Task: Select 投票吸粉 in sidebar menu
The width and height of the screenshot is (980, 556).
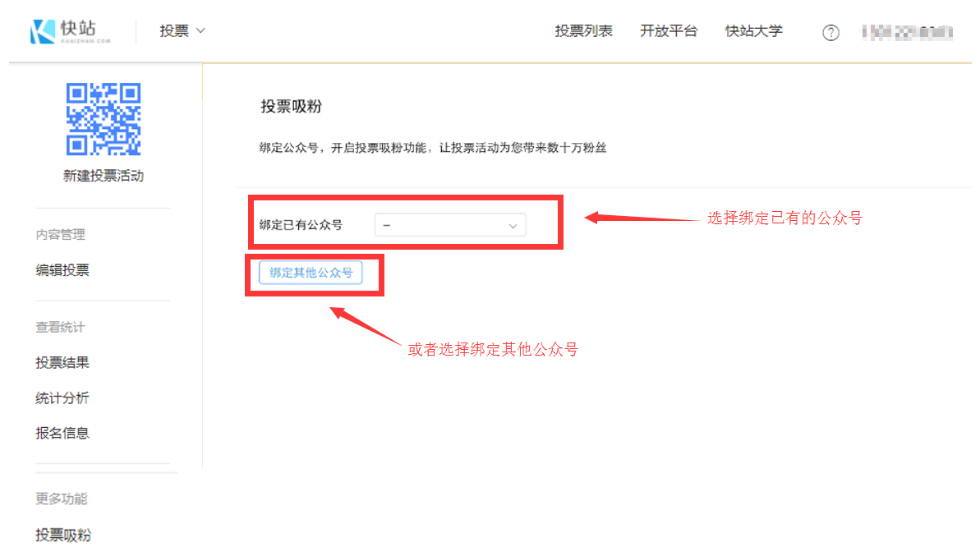Action: point(63,535)
